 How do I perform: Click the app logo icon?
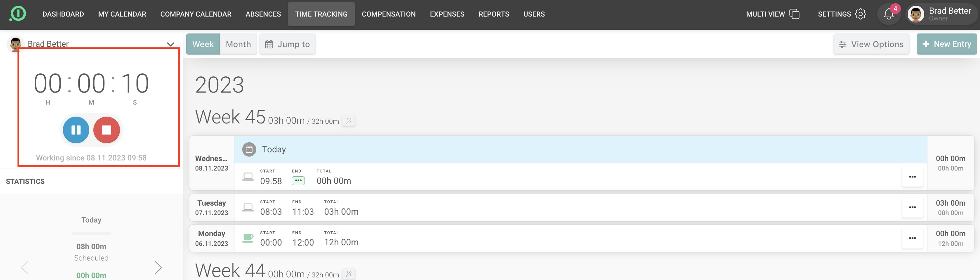[x=18, y=14]
